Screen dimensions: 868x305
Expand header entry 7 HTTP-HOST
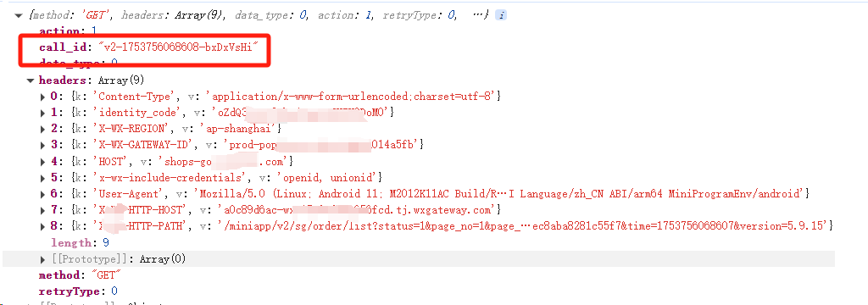(x=43, y=210)
